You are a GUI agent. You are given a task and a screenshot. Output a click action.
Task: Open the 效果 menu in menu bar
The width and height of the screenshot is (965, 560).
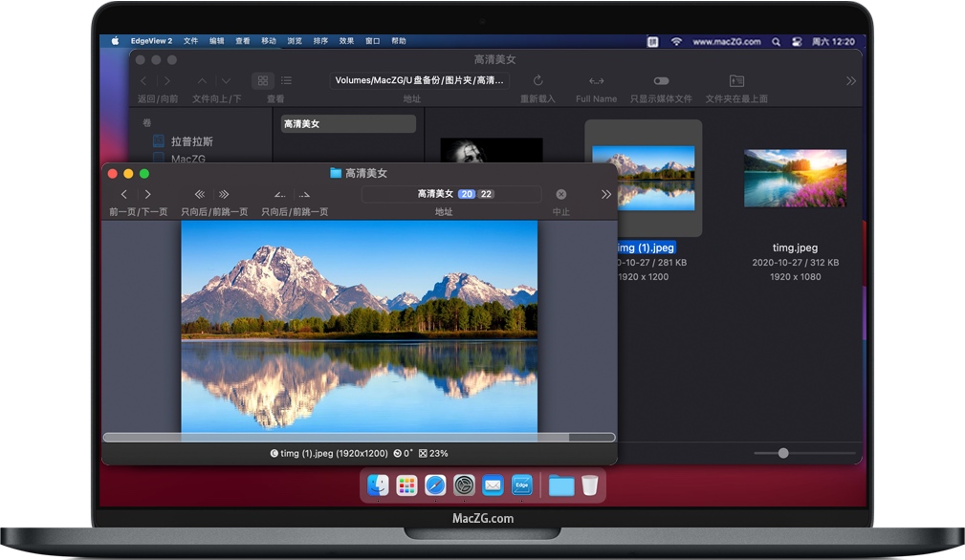point(346,41)
